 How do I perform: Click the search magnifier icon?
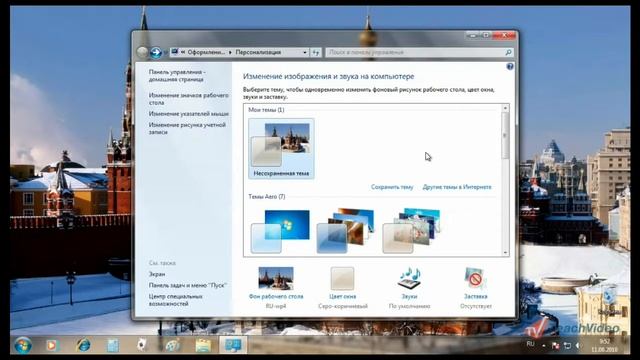pyautogui.click(x=508, y=52)
